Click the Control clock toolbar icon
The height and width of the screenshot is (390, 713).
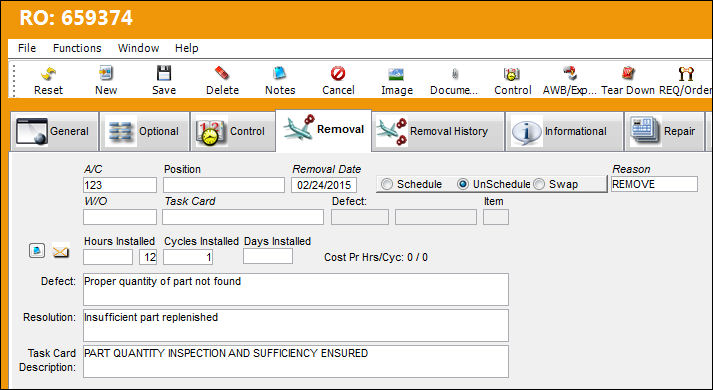coord(512,74)
